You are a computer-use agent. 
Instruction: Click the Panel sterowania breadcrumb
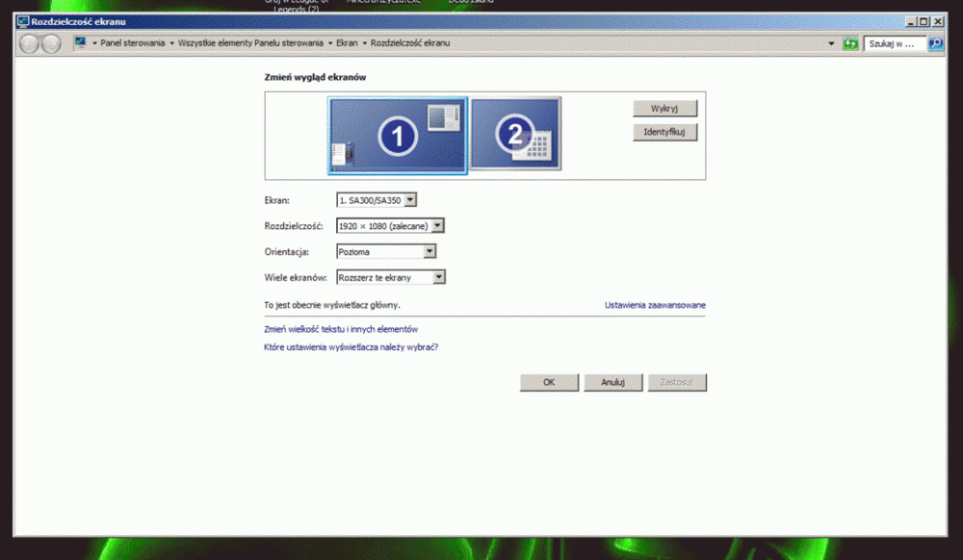(x=133, y=43)
